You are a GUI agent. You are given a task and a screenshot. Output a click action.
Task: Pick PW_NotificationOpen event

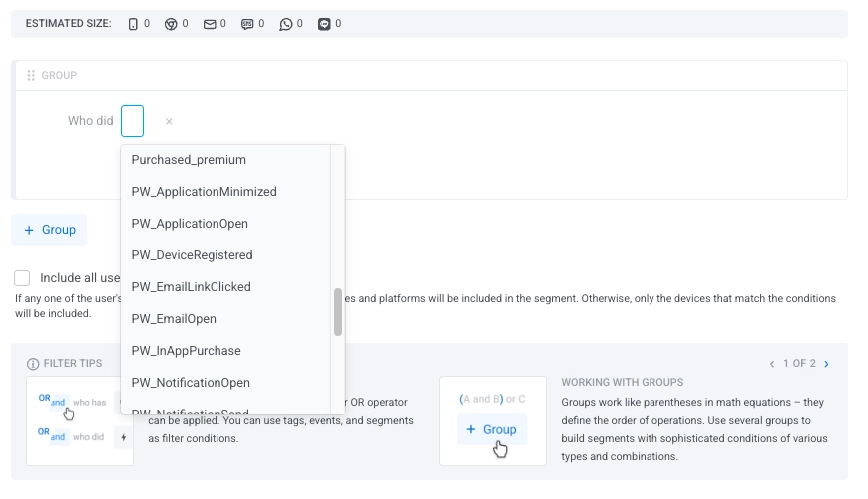point(225,383)
